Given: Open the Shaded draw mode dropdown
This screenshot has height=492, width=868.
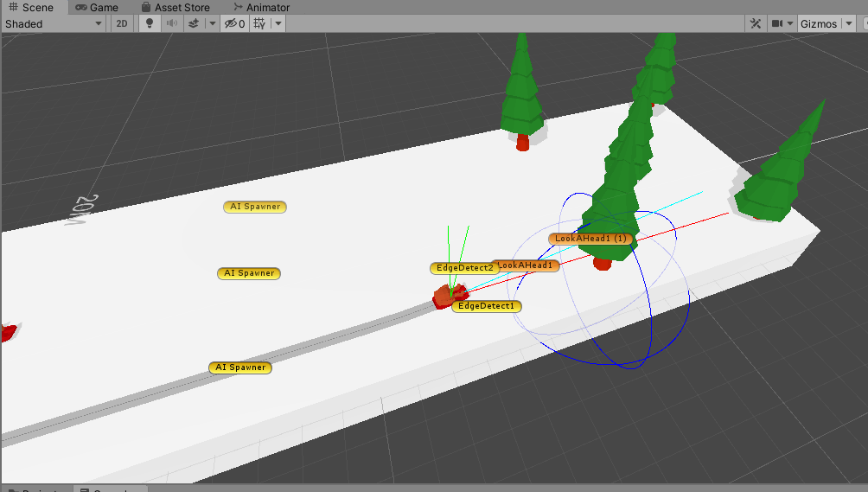Looking at the screenshot, I should click(53, 23).
